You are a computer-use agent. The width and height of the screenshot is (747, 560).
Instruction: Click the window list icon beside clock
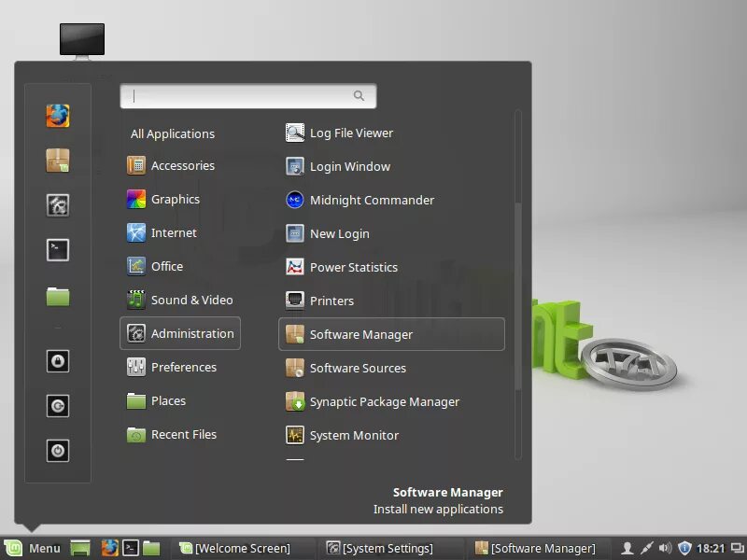(x=738, y=548)
